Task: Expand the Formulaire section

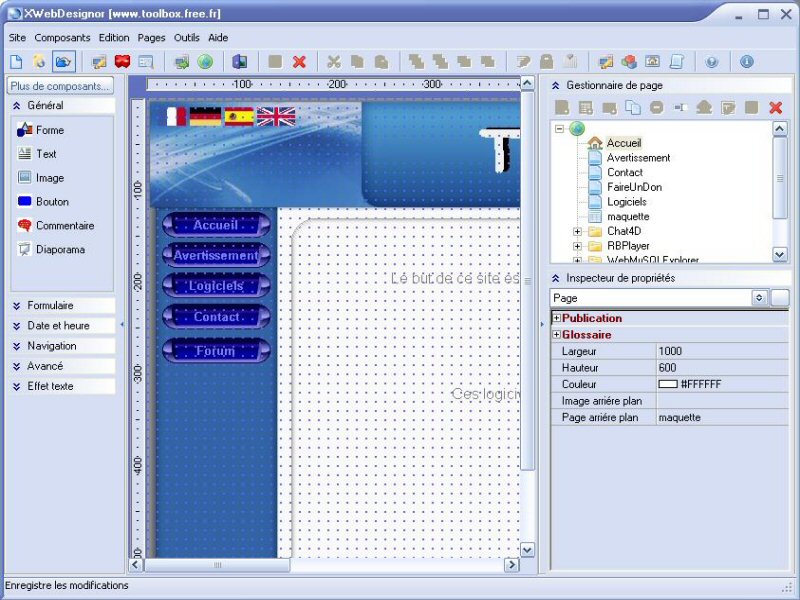Action: click(x=16, y=306)
